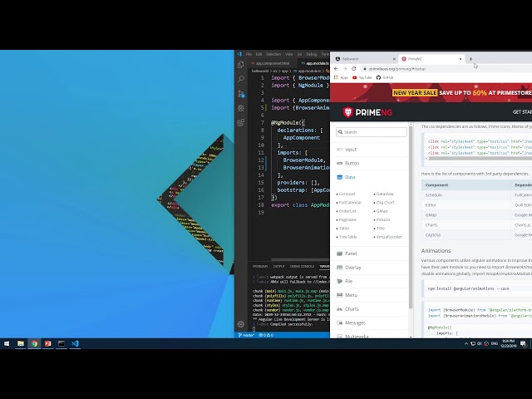
Task: Switch to app.component.html editor tab
Action: (x=273, y=63)
